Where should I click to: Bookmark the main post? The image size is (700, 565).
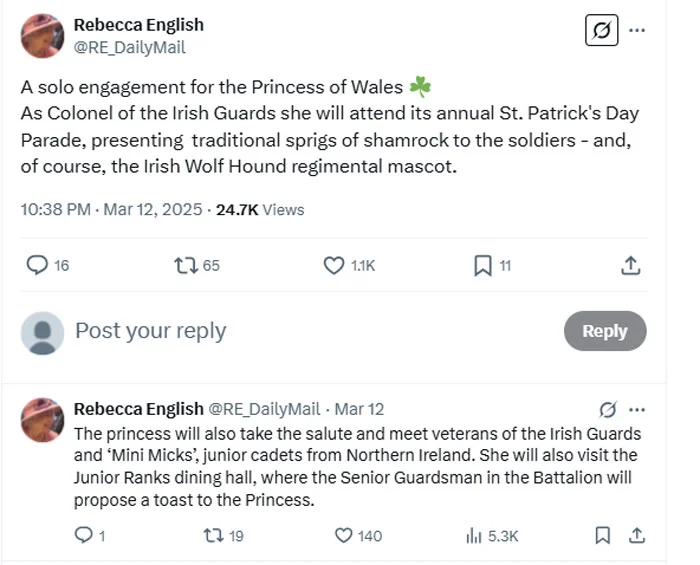coord(482,265)
